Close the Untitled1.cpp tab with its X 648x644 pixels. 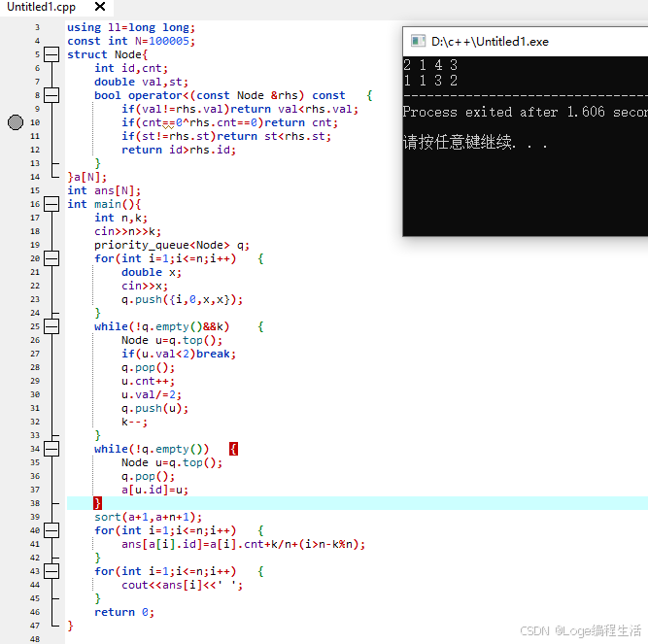(100, 7)
